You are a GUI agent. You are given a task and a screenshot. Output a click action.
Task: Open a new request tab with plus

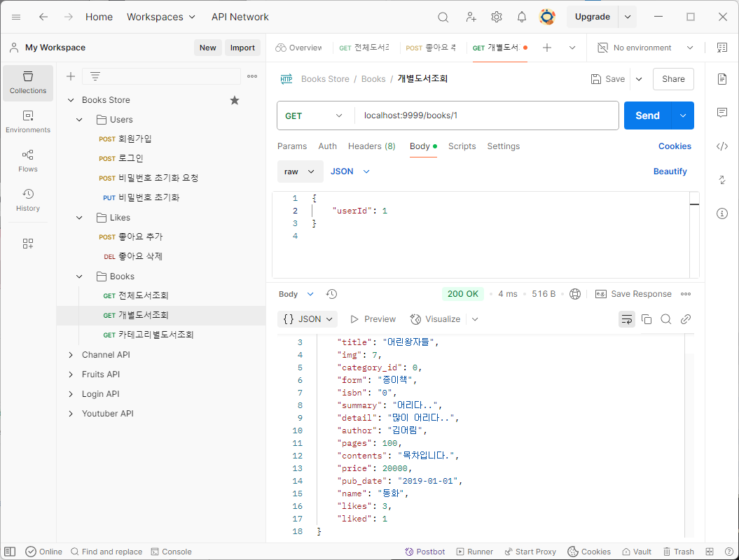click(546, 48)
